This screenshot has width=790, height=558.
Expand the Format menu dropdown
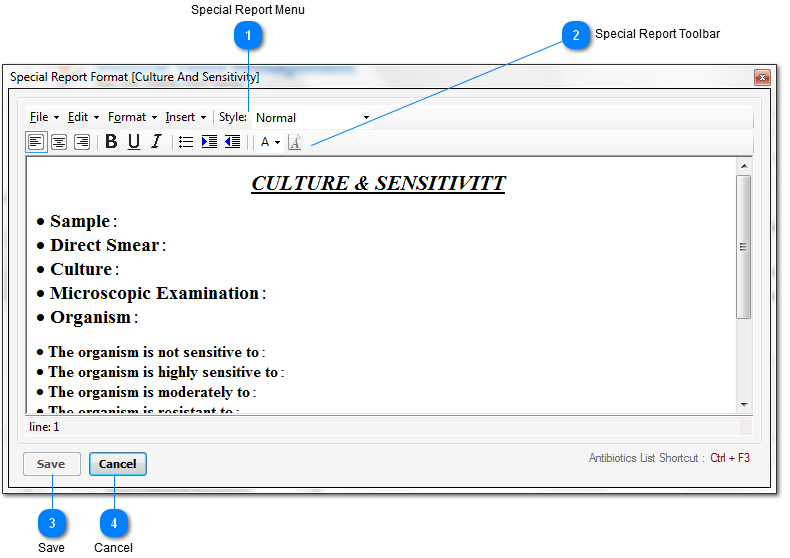[133, 117]
